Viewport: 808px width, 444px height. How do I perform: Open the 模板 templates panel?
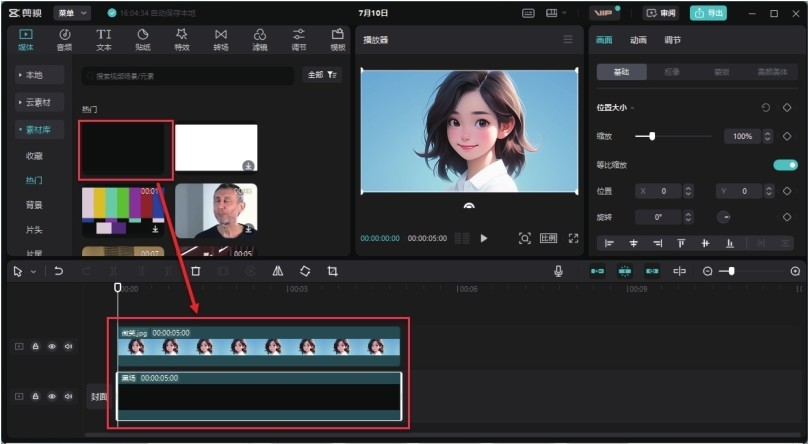click(x=338, y=40)
